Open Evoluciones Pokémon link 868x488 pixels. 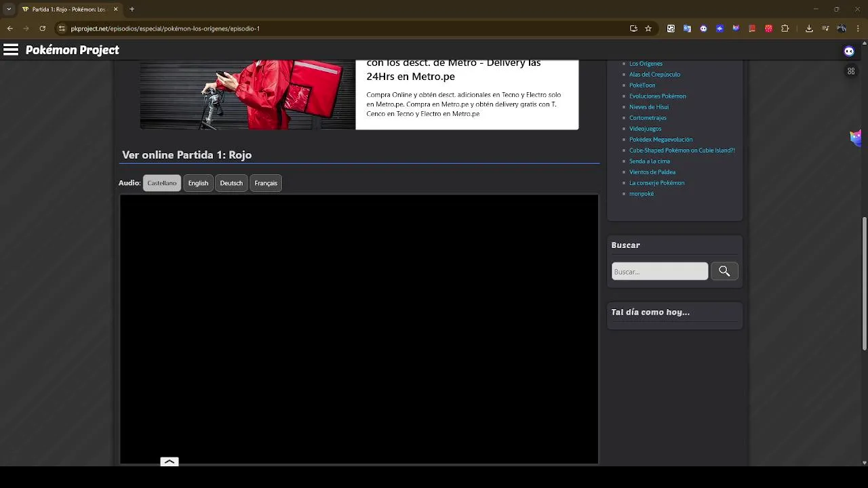(x=658, y=96)
